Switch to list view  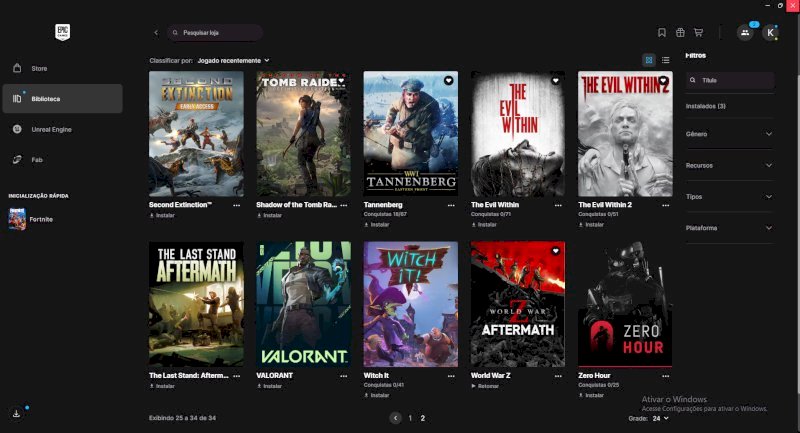[666, 60]
